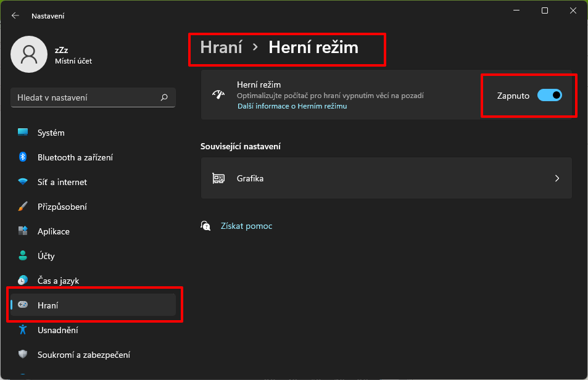Click the Získat pomoc help icon
This screenshot has width=588, height=380.
tap(206, 226)
